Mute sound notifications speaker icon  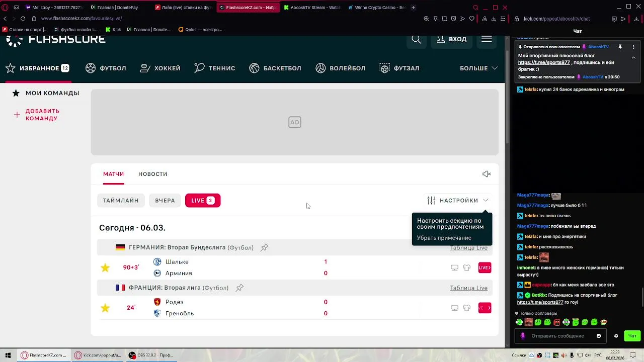pyautogui.click(x=487, y=174)
